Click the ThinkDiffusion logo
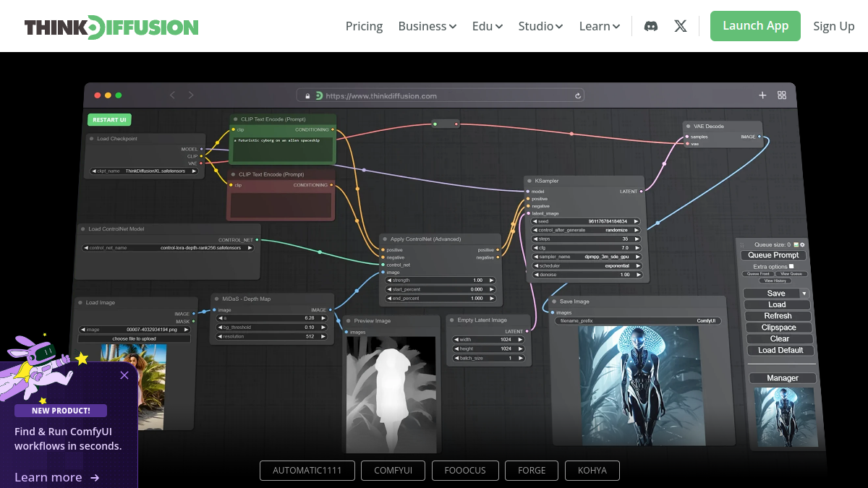The height and width of the screenshot is (488, 868). 111,27
